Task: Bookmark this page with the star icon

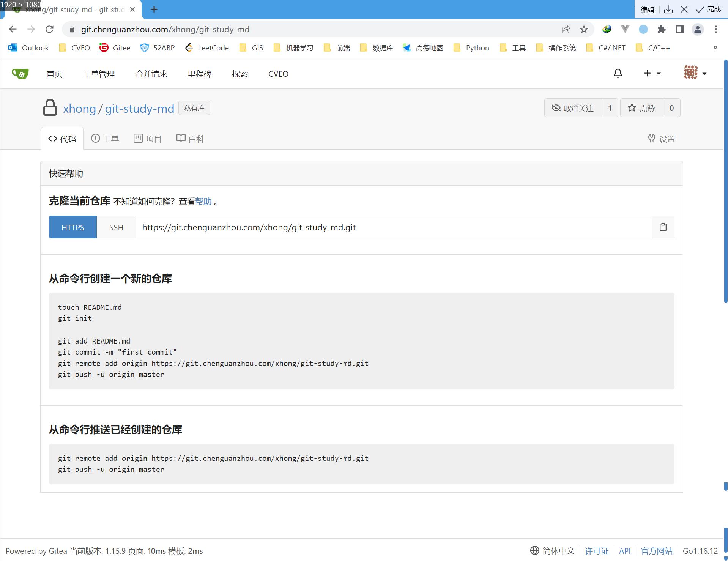Action: (x=584, y=30)
